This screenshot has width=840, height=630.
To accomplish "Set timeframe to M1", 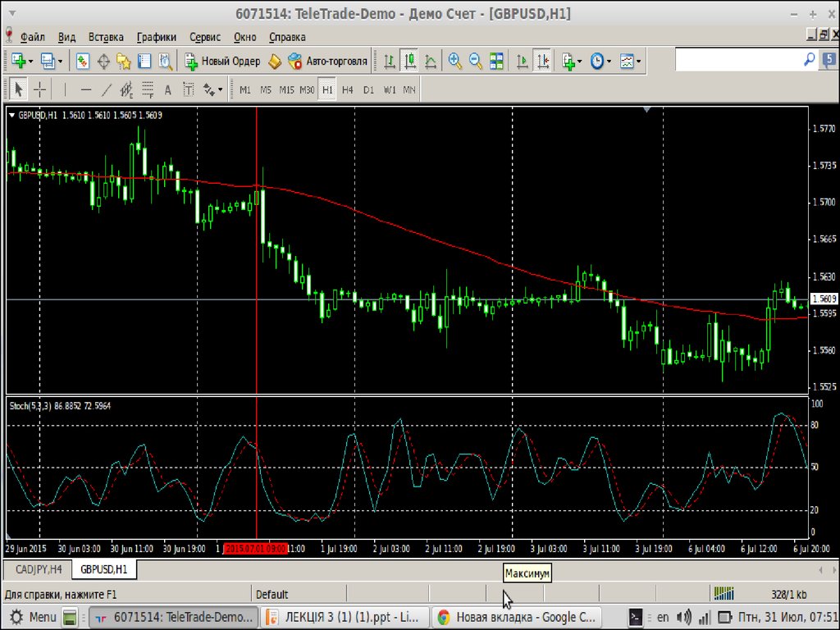I will click(245, 90).
